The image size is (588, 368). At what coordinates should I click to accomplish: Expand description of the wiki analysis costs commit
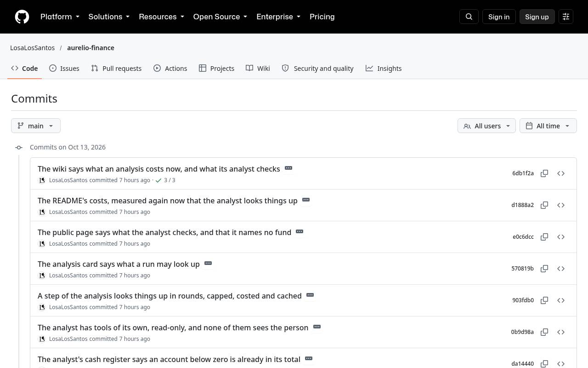[288, 168]
